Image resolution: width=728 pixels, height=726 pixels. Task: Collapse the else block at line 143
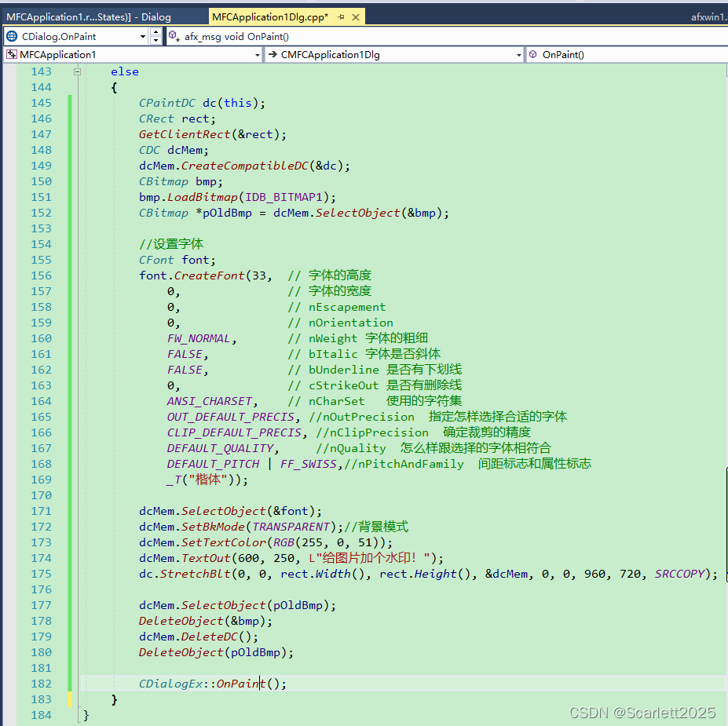pyautogui.click(x=78, y=72)
